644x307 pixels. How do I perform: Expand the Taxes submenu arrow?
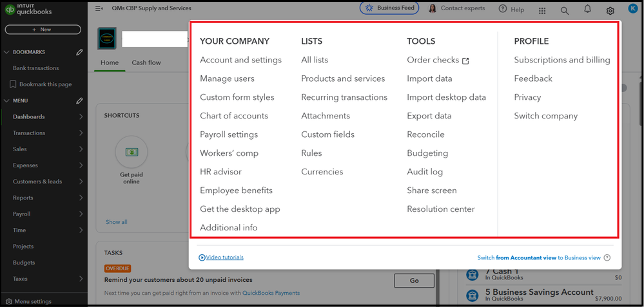(81, 279)
